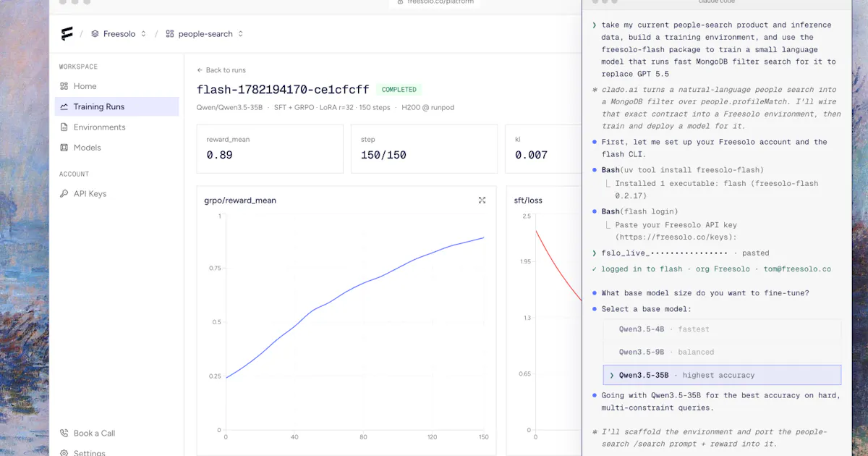This screenshot has width=868, height=456.
Task: Open Models in sidebar
Action: pyautogui.click(x=116, y=148)
